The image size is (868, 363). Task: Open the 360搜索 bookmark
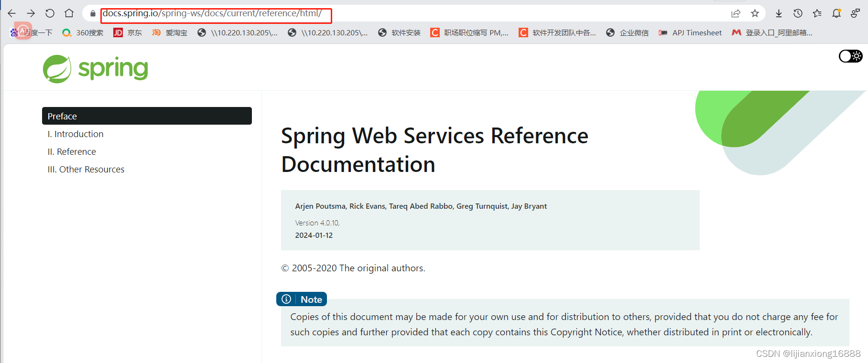(83, 32)
